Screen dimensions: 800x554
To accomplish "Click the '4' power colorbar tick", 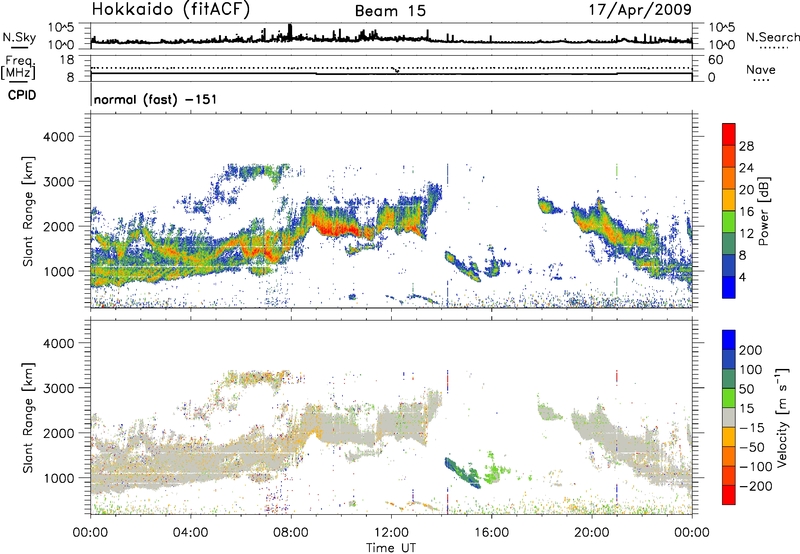I will [743, 277].
